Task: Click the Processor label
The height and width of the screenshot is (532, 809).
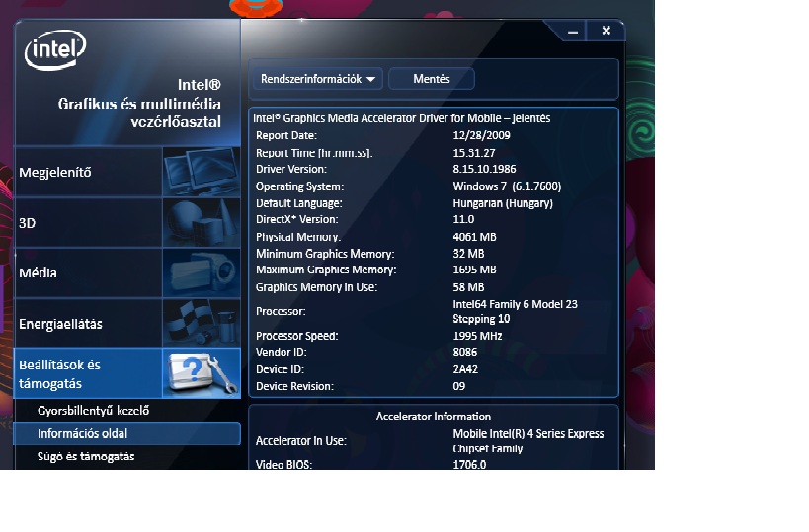Action: pyautogui.click(x=281, y=311)
